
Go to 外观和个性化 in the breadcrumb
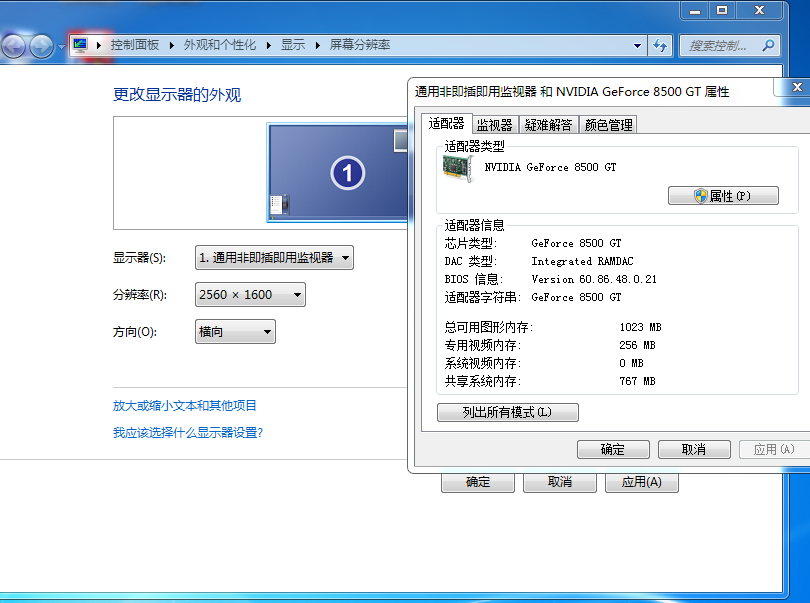pyautogui.click(x=220, y=45)
